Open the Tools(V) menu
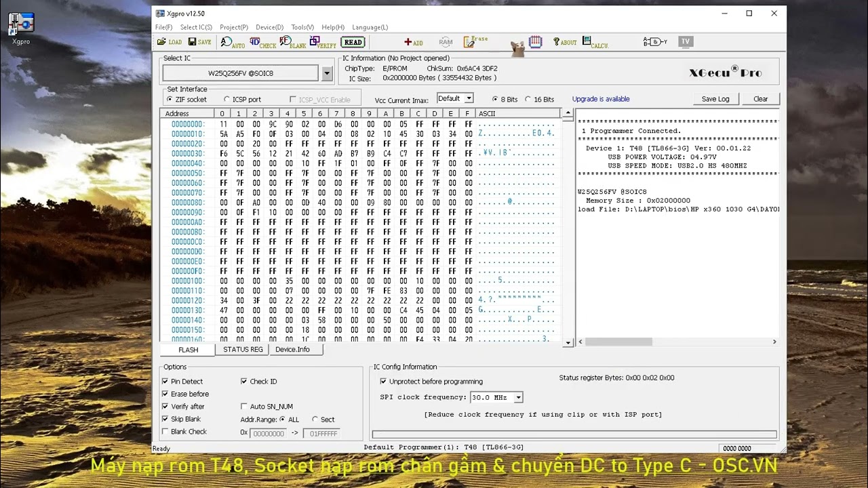This screenshot has height=488, width=868. pyautogui.click(x=302, y=27)
